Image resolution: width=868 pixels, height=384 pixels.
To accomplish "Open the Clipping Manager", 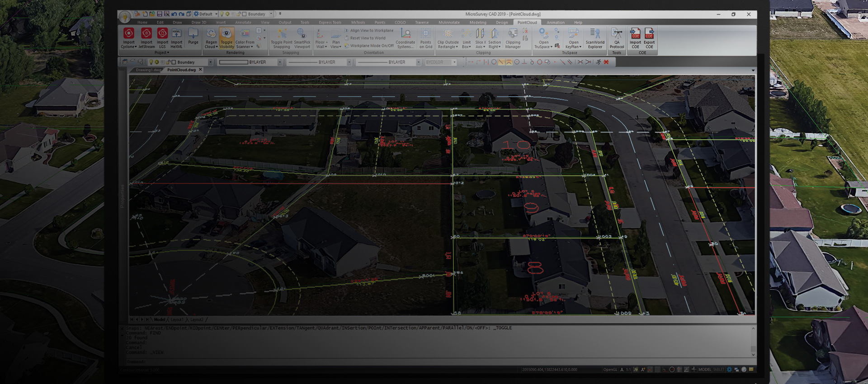I will click(x=513, y=35).
